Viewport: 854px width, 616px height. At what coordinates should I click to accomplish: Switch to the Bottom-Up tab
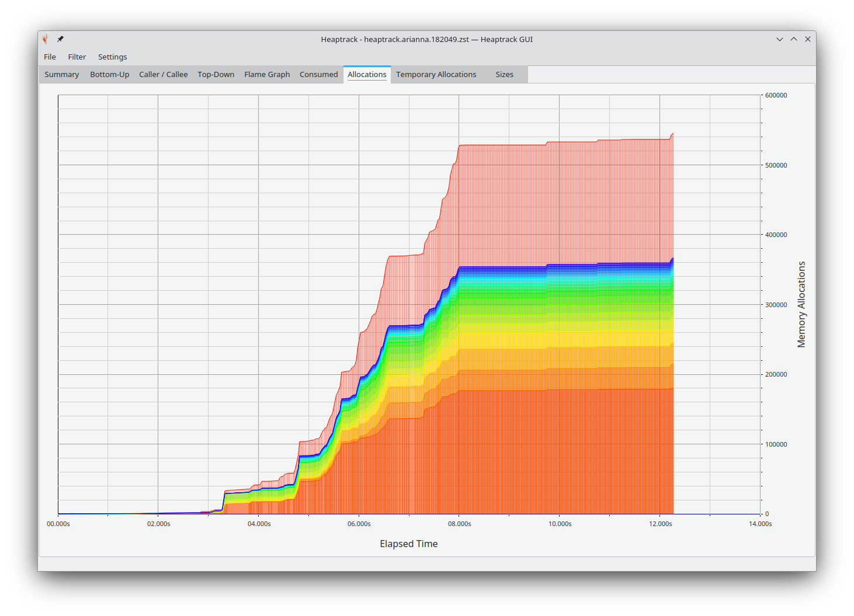109,74
